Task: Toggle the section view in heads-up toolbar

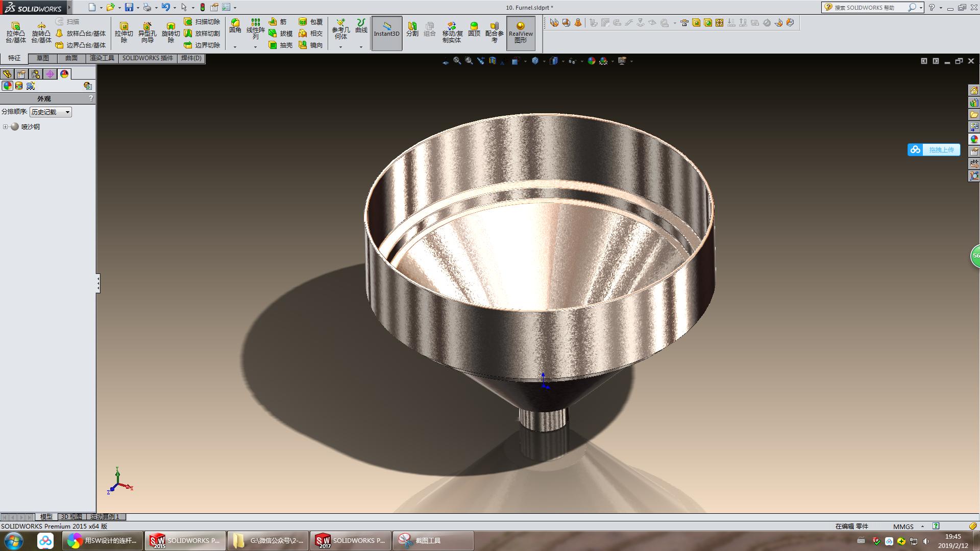Action: point(492,60)
